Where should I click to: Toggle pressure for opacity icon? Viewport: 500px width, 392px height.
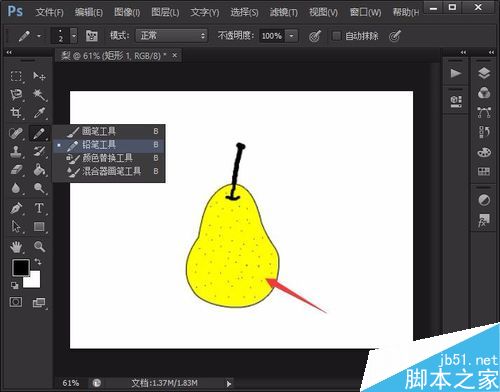(x=315, y=36)
